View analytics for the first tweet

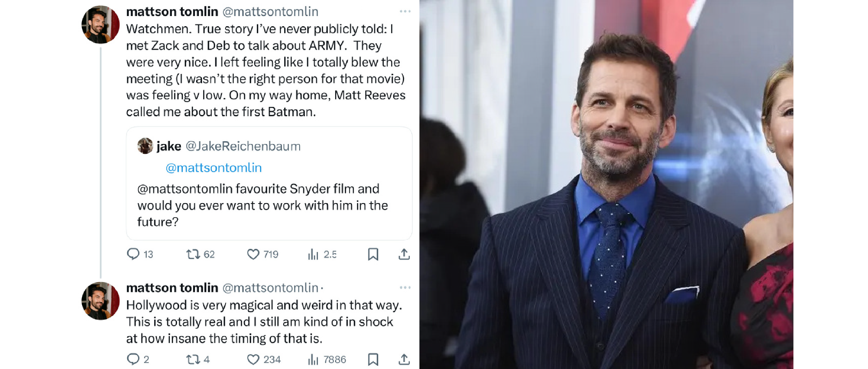click(313, 254)
